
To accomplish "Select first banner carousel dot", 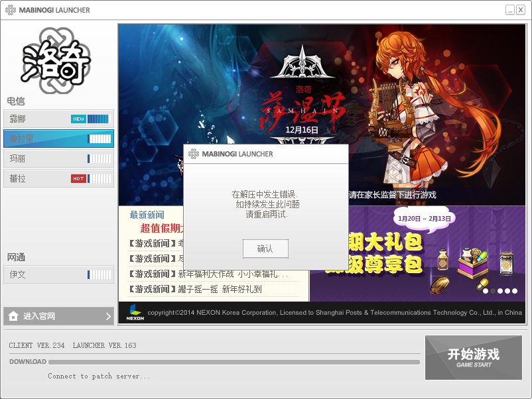I will (x=486, y=291).
